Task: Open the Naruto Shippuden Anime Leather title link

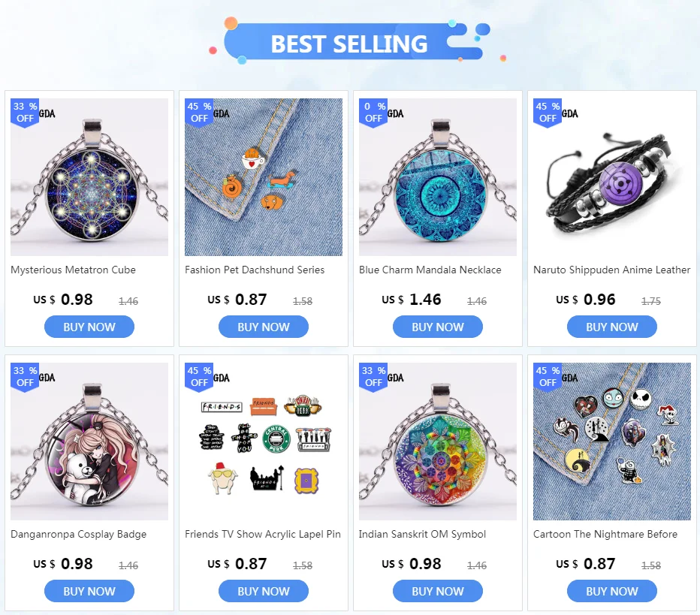Action: [x=611, y=270]
